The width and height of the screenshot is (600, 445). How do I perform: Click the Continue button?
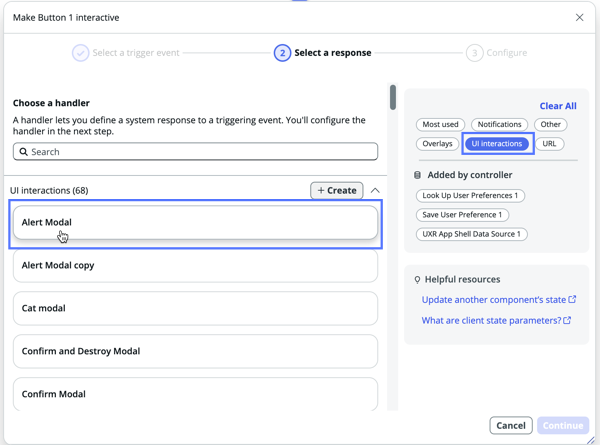point(563,425)
